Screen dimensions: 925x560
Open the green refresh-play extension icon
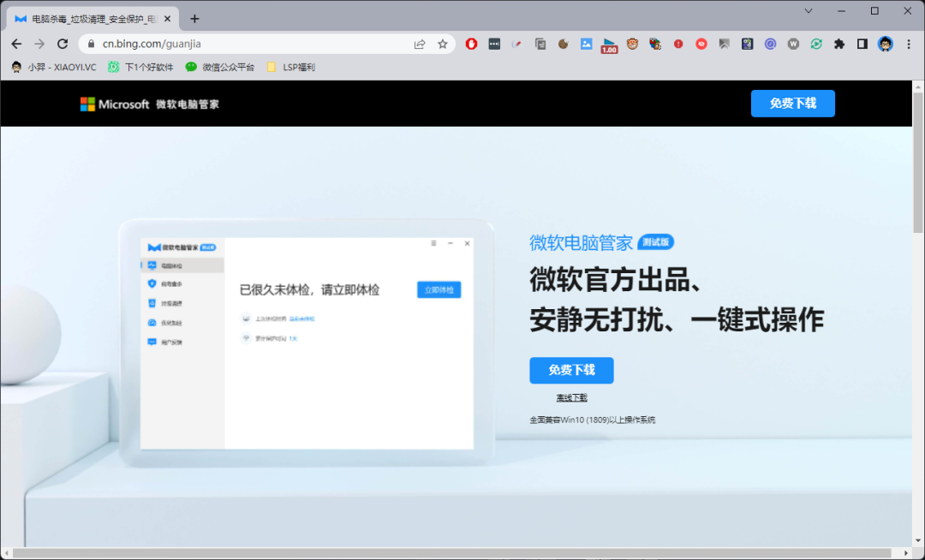816,44
